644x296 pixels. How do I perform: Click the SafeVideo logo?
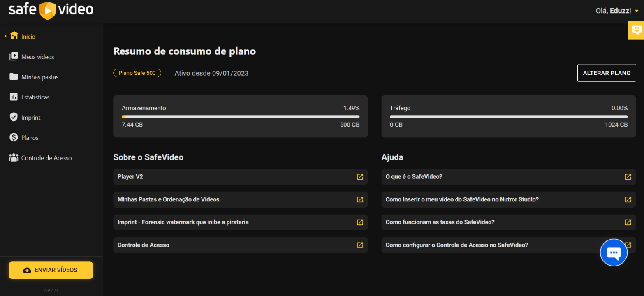51,10
